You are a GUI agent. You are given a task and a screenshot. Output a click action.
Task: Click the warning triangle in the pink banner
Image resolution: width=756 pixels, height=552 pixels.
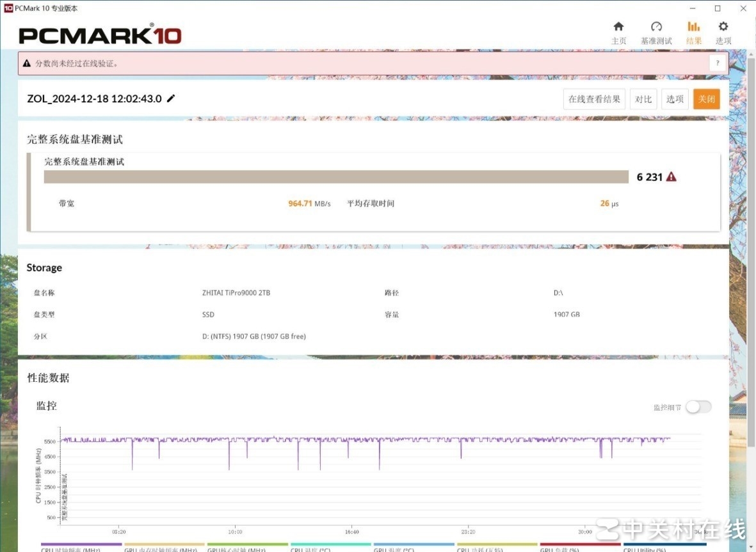(26, 63)
